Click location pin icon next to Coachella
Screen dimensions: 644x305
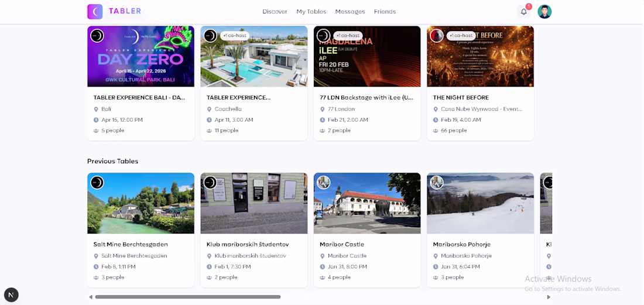coord(209,109)
